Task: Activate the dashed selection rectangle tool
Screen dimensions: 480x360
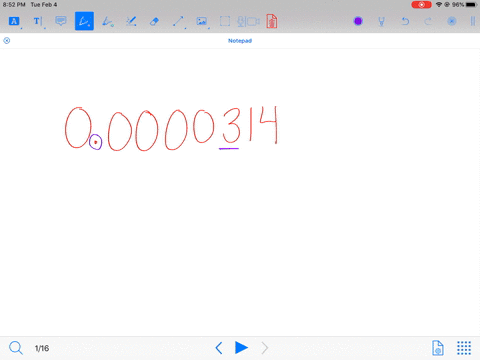Action: click(225, 21)
